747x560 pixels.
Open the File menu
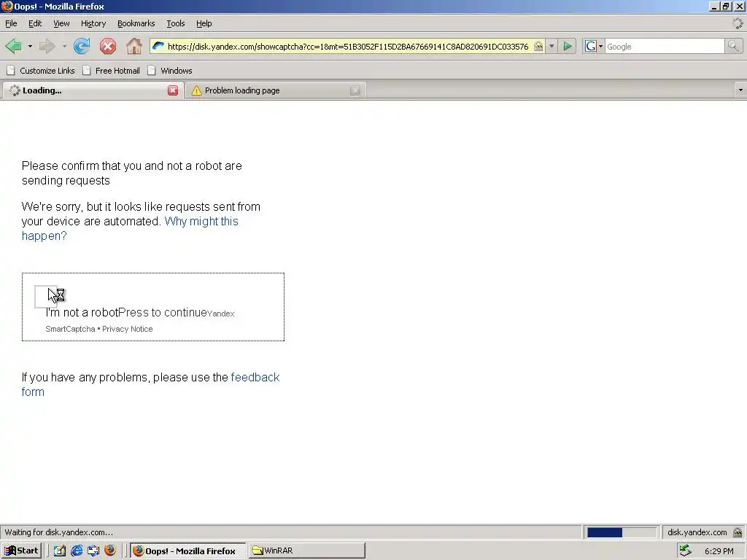point(11,23)
